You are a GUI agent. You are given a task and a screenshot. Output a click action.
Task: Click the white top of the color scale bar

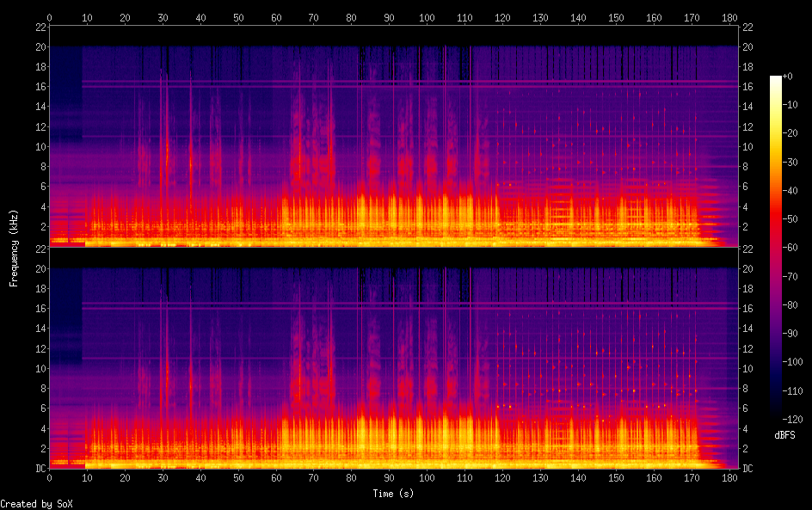(x=776, y=79)
